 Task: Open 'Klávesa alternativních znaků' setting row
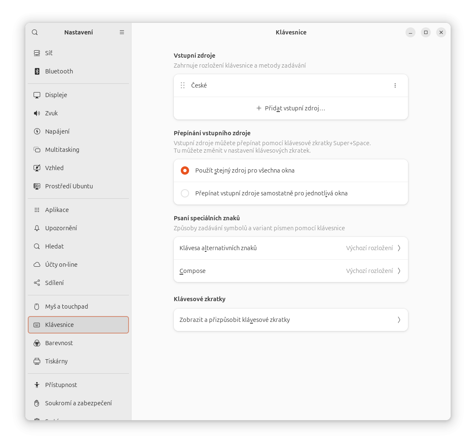pos(290,248)
